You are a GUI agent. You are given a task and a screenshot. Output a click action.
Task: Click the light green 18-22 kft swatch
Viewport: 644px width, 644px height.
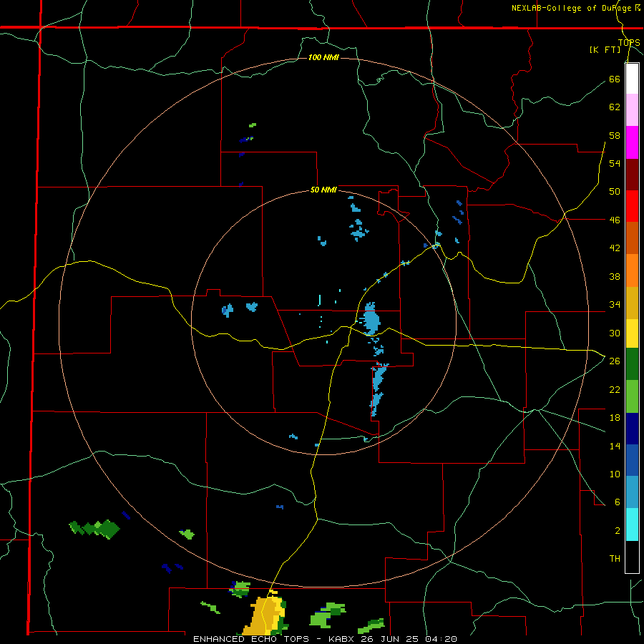point(632,396)
